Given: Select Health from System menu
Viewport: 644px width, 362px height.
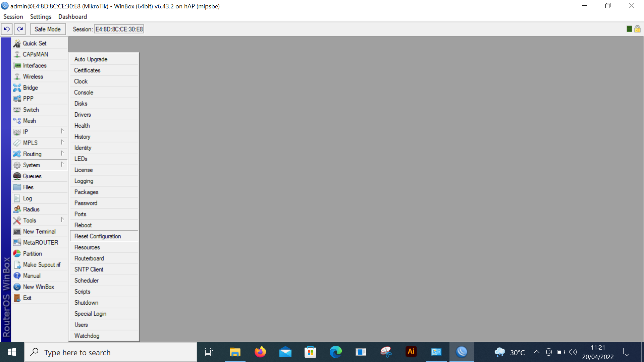Looking at the screenshot, I should 104,126.
